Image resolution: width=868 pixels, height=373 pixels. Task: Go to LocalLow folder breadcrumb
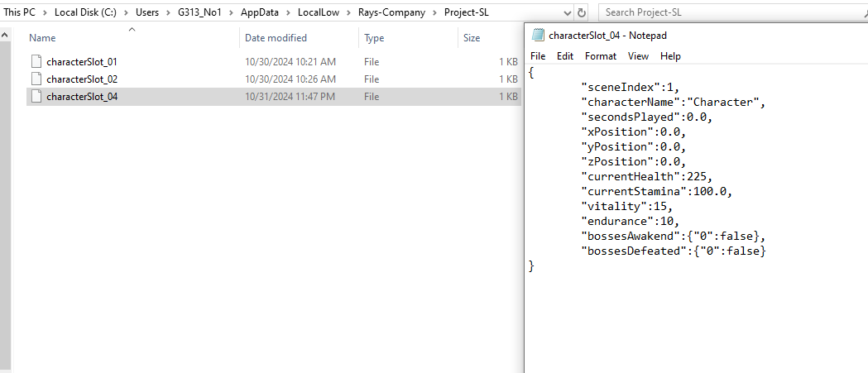click(319, 12)
